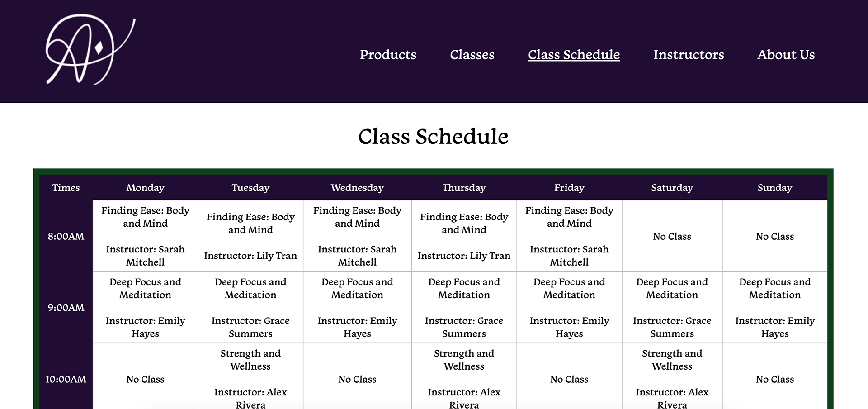Select the Monday column header
Image resolution: width=868 pixels, height=409 pixels.
coord(145,188)
